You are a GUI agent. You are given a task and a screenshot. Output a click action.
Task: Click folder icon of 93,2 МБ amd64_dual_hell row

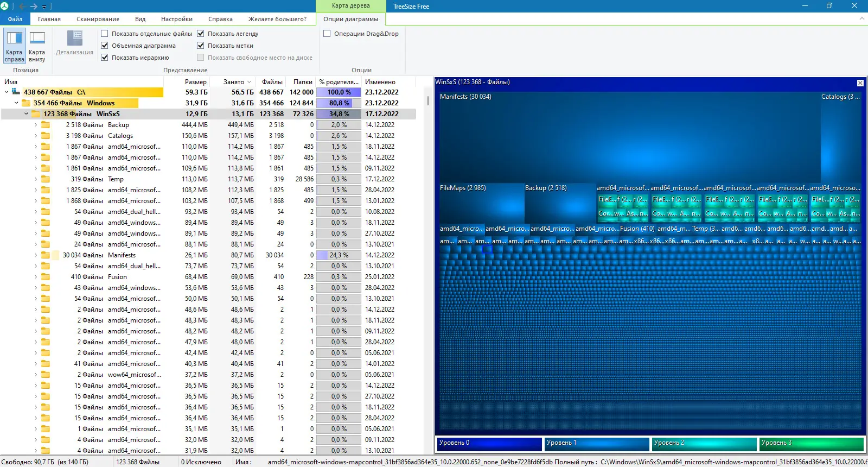pyautogui.click(x=46, y=212)
